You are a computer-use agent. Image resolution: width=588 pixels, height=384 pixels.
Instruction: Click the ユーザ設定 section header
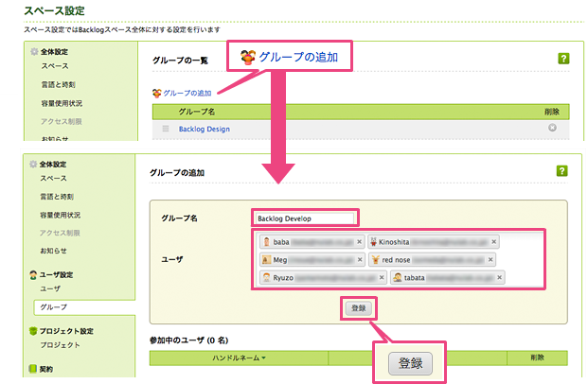(x=56, y=275)
